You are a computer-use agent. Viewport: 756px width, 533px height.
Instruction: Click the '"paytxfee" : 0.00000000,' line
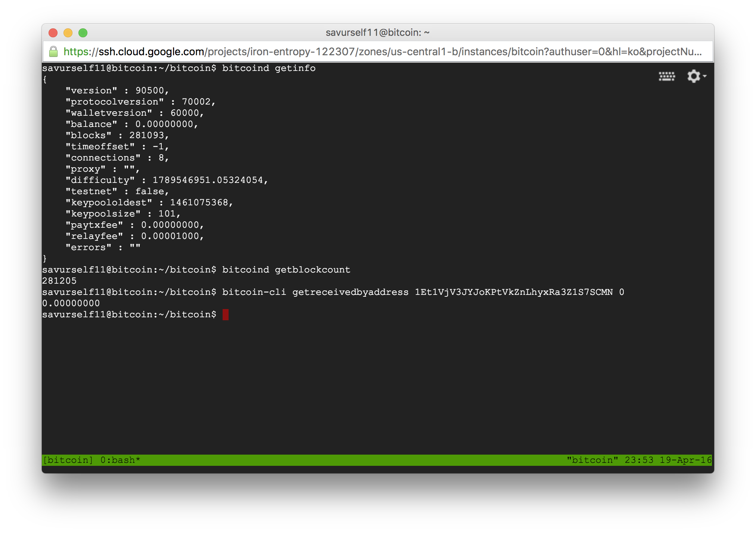(135, 225)
